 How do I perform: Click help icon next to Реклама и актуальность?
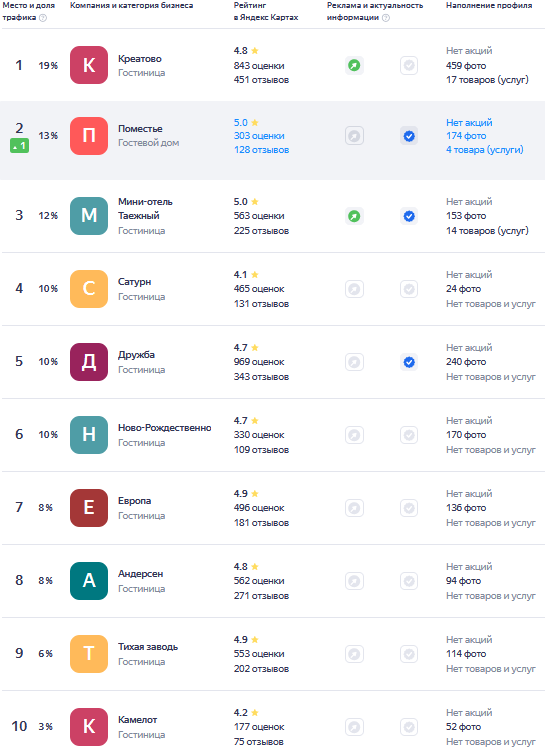[386, 18]
